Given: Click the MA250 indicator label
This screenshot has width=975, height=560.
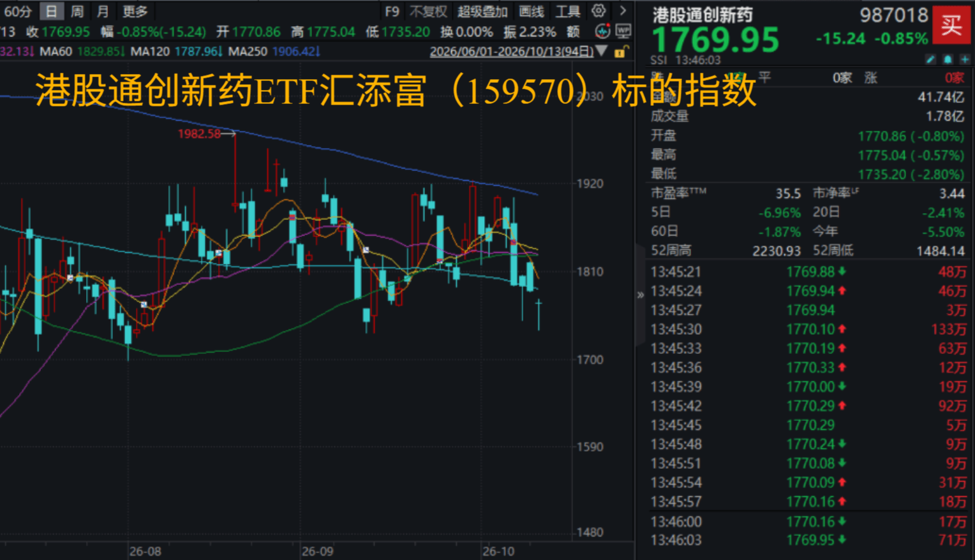Looking at the screenshot, I should 248,51.
